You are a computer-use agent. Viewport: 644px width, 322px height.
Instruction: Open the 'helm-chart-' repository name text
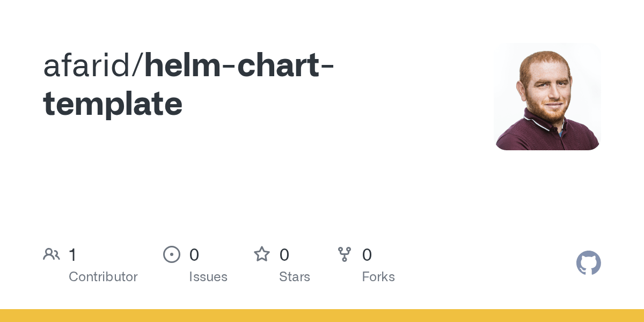point(239,67)
